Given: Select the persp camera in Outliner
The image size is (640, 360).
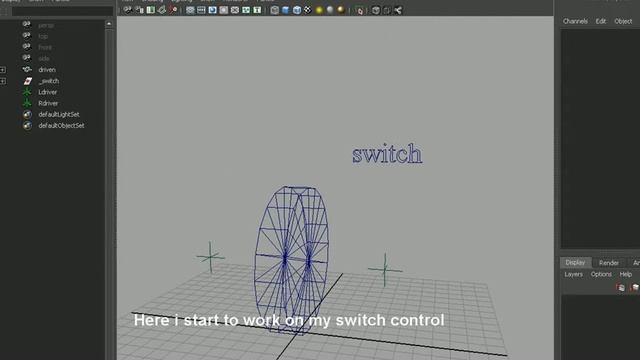Looking at the screenshot, I should (x=46, y=25).
